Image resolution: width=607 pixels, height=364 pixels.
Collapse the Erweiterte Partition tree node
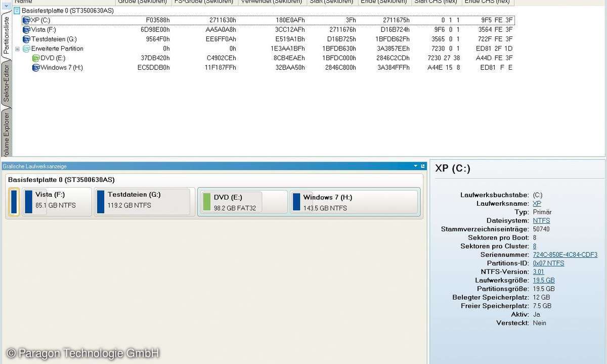click(x=18, y=49)
